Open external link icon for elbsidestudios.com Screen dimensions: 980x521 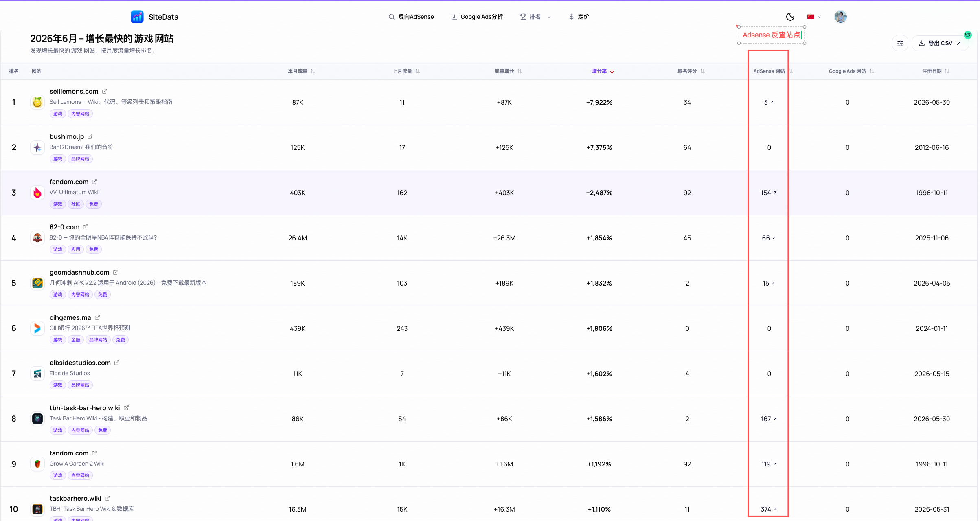click(x=117, y=363)
